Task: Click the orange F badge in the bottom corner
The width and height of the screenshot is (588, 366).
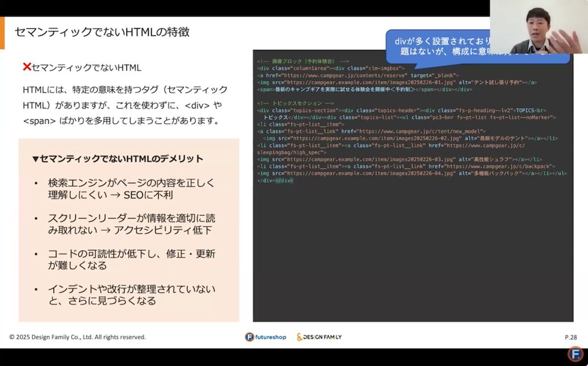Action: coord(575,354)
